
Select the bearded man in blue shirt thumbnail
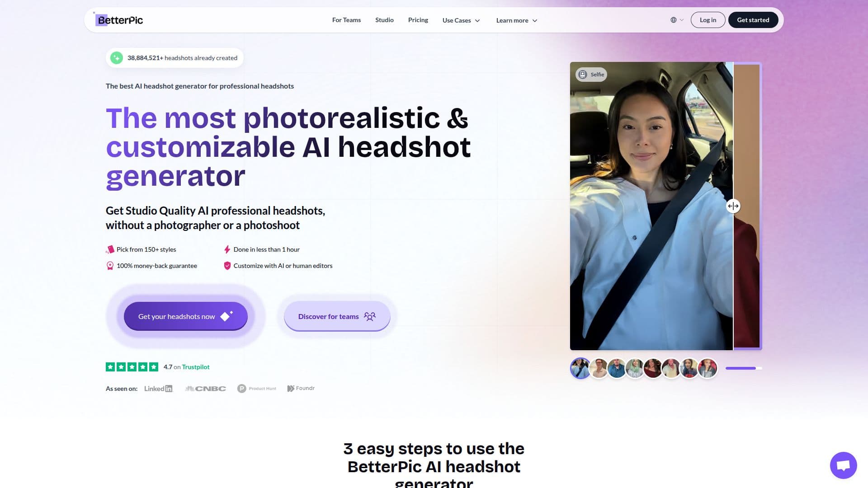coord(617,368)
